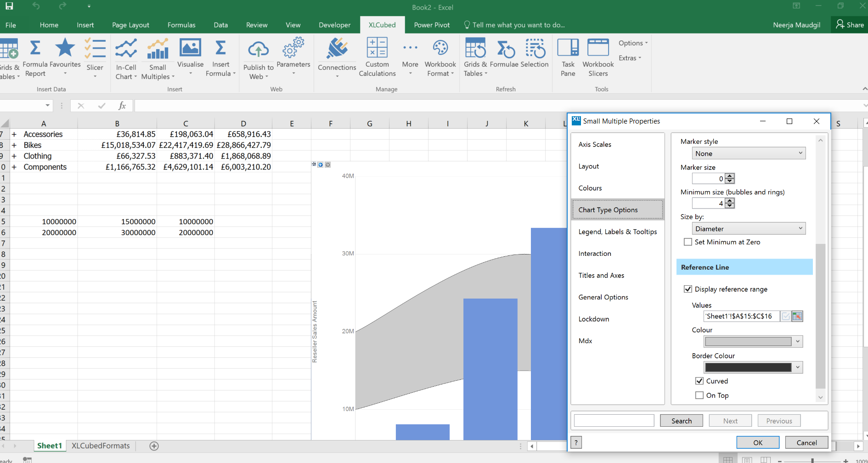Open the Name Box dropdown arrow

click(x=47, y=106)
